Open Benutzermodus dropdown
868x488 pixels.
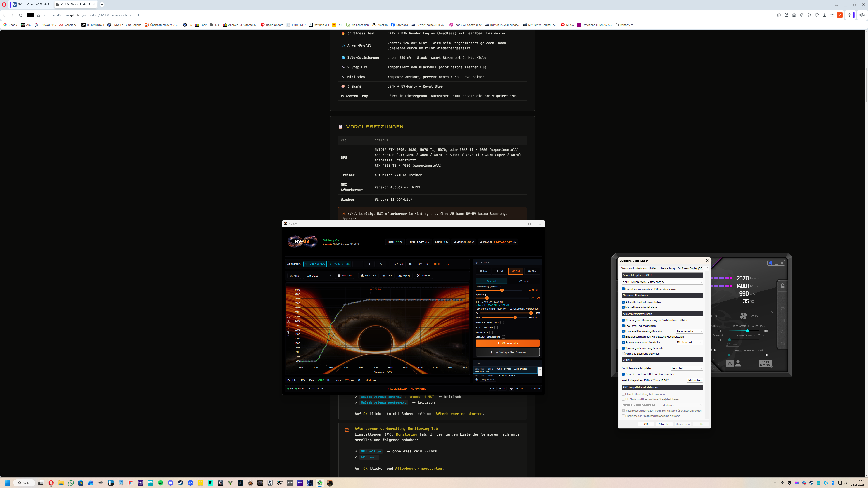tap(690, 331)
